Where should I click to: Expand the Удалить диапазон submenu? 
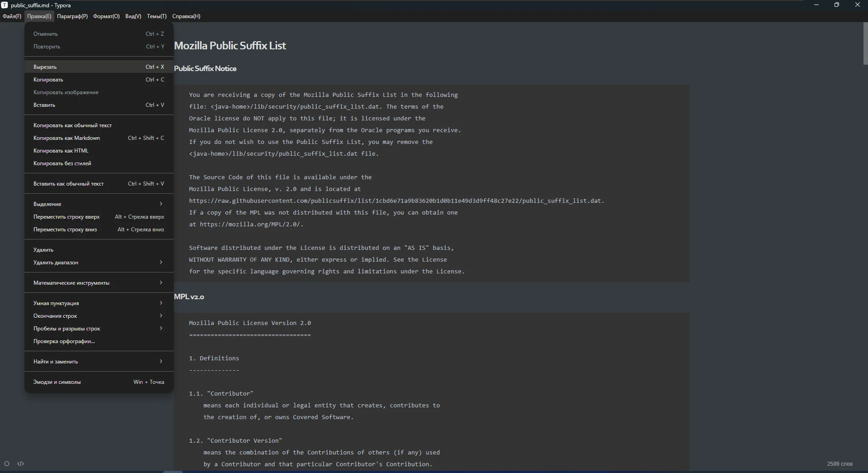(98, 263)
